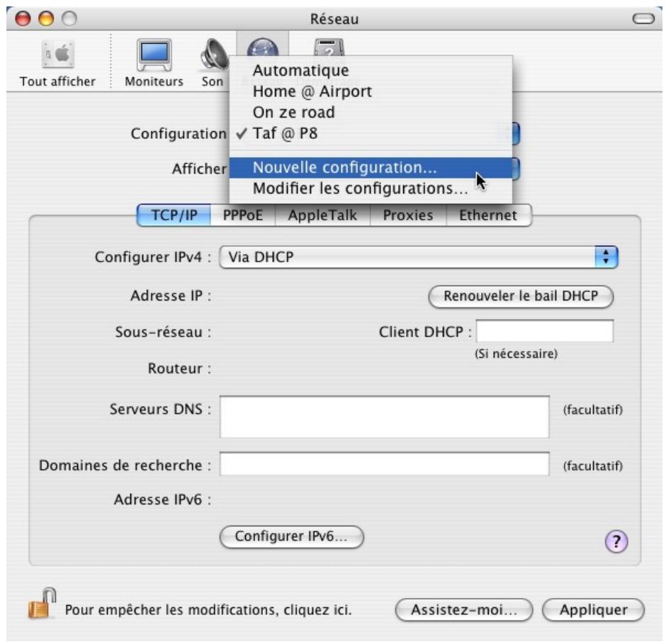666x644 pixels.
Task: Switch to the Proxies tab
Action: pos(408,215)
